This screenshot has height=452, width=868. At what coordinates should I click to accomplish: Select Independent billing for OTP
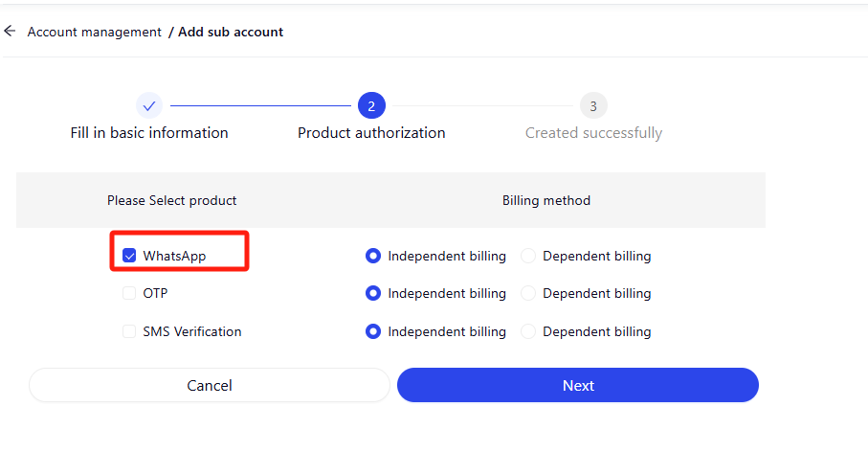(x=373, y=293)
